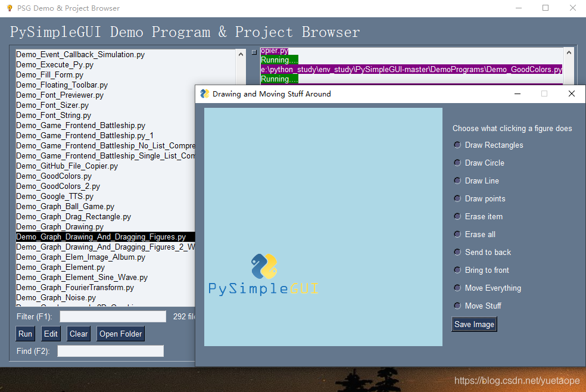This screenshot has height=392, width=586.
Task: Enable the Draw points option
Action: pos(457,199)
